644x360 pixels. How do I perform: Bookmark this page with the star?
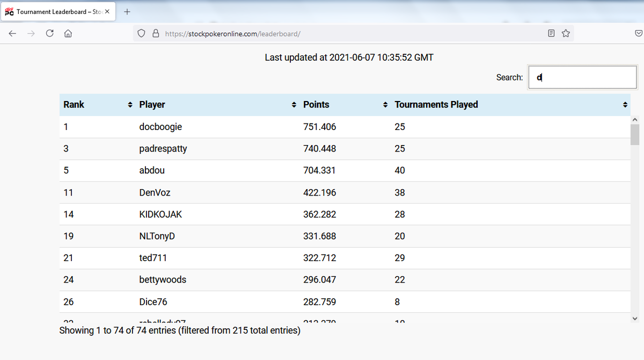coord(566,33)
